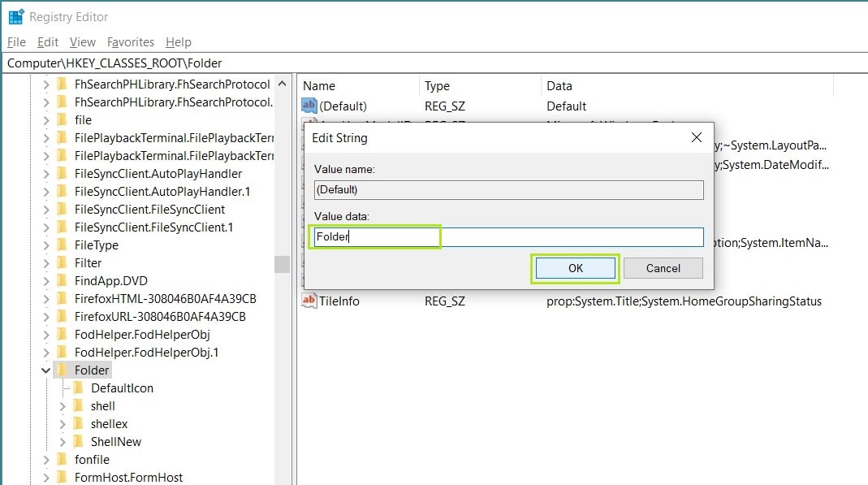Collapse the Folder key
This screenshot has height=485, width=868.
[46, 370]
